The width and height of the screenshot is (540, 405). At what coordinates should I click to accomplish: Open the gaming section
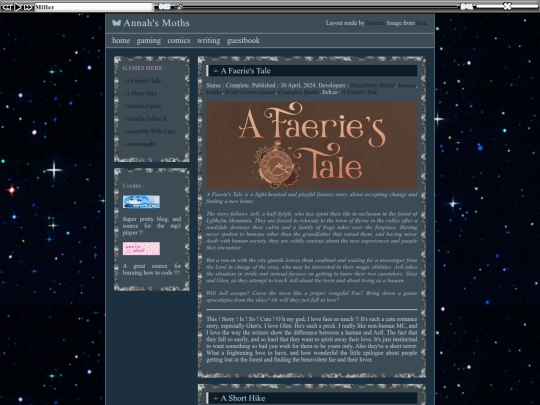pyautogui.click(x=148, y=41)
